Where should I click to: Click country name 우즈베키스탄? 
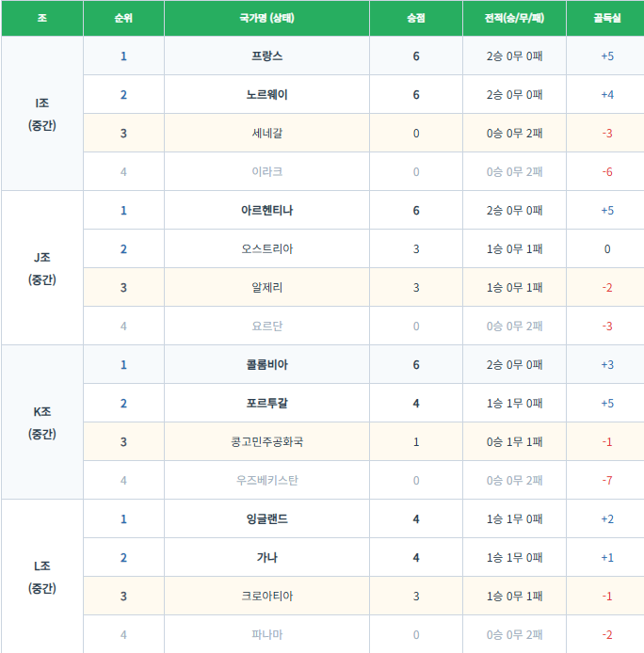point(266,480)
